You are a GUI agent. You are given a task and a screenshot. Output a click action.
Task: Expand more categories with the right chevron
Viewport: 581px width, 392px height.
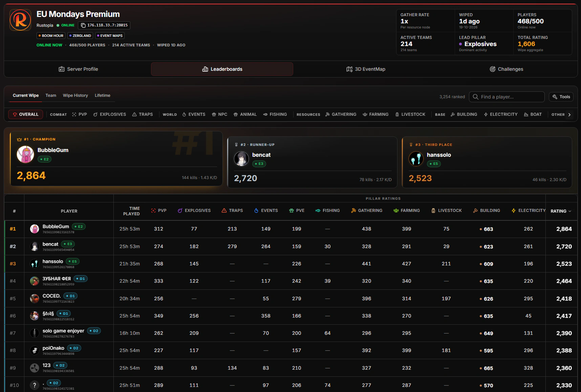(x=569, y=115)
